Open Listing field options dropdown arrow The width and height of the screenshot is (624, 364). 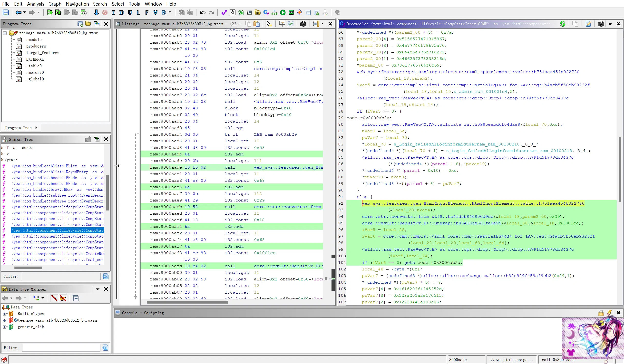(322, 24)
